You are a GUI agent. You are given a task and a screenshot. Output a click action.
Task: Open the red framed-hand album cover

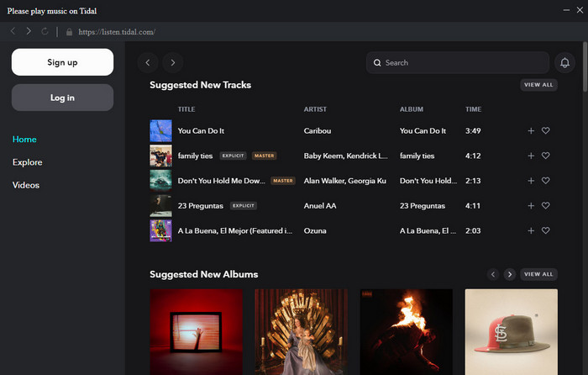196,332
